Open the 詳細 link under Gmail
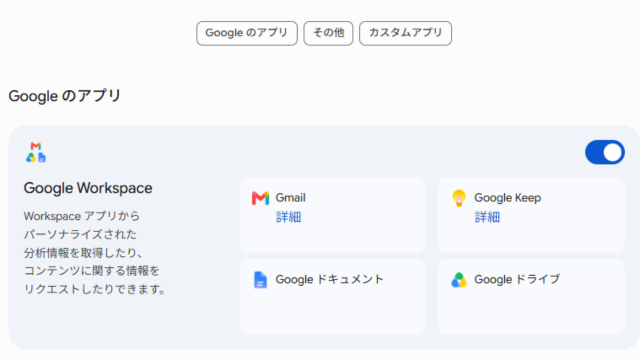Viewport: 640px width, 360px height. (x=289, y=217)
